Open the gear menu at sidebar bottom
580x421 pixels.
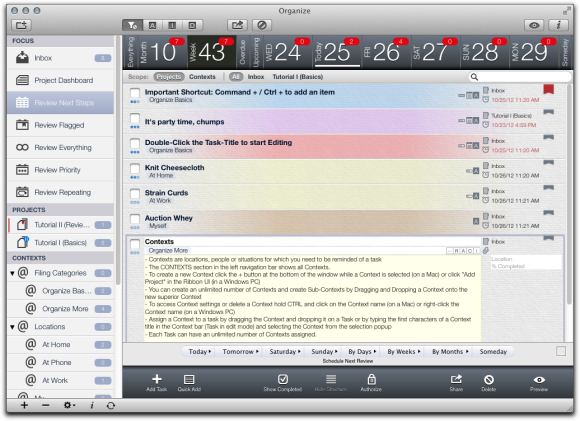point(69,405)
